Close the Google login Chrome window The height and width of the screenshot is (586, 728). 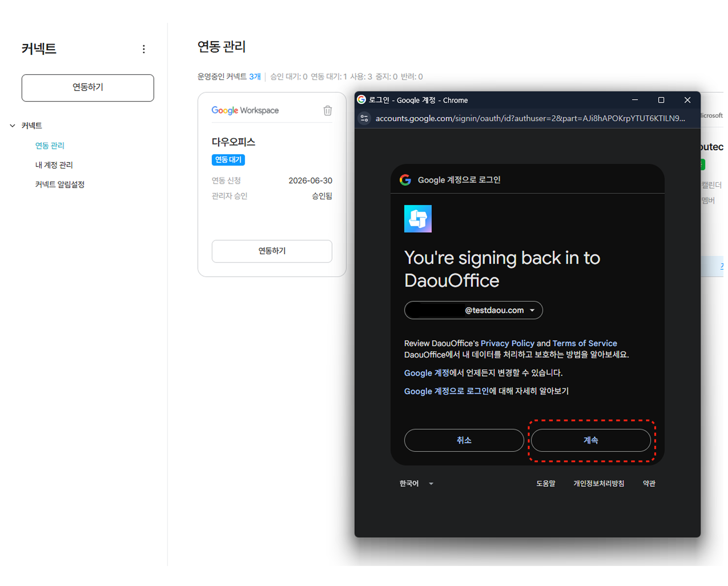coord(688,100)
